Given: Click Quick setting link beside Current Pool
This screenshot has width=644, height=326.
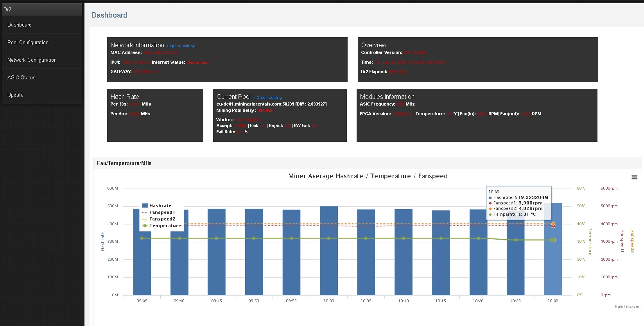Looking at the screenshot, I should click(269, 98).
